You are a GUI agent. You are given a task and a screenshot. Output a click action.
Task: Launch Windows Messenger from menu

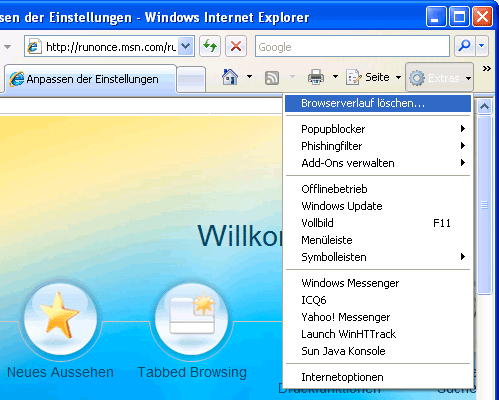click(x=378, y=283)
